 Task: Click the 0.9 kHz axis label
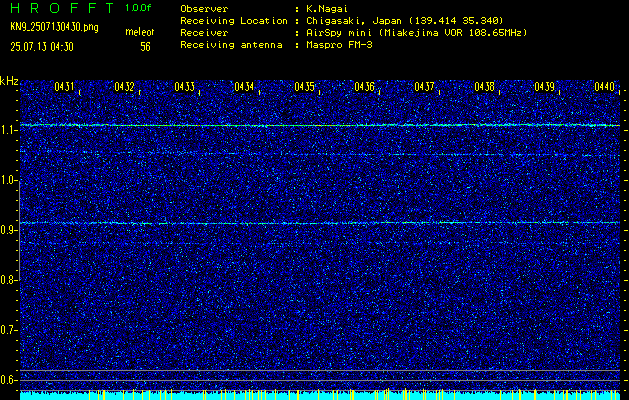pyautogui.click(x=7, y=230)
